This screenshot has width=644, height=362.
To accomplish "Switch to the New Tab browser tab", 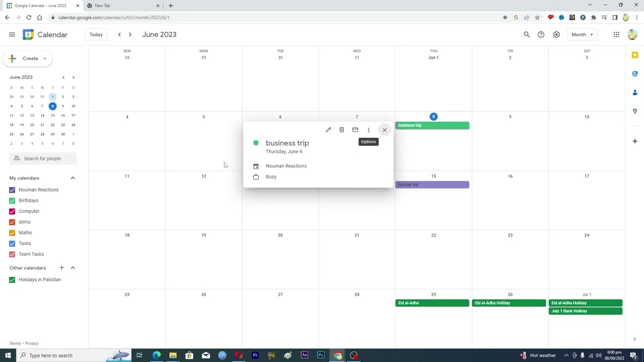I will point(123,6).
